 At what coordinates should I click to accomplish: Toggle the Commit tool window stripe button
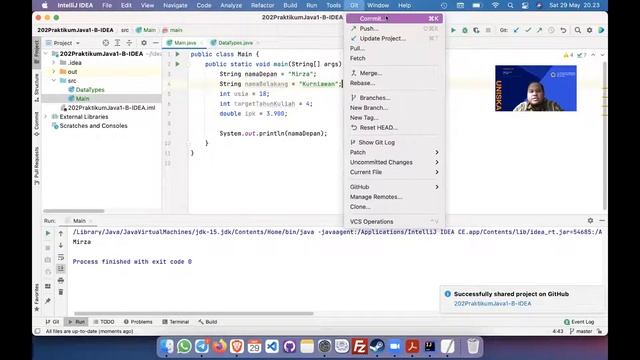37,124
